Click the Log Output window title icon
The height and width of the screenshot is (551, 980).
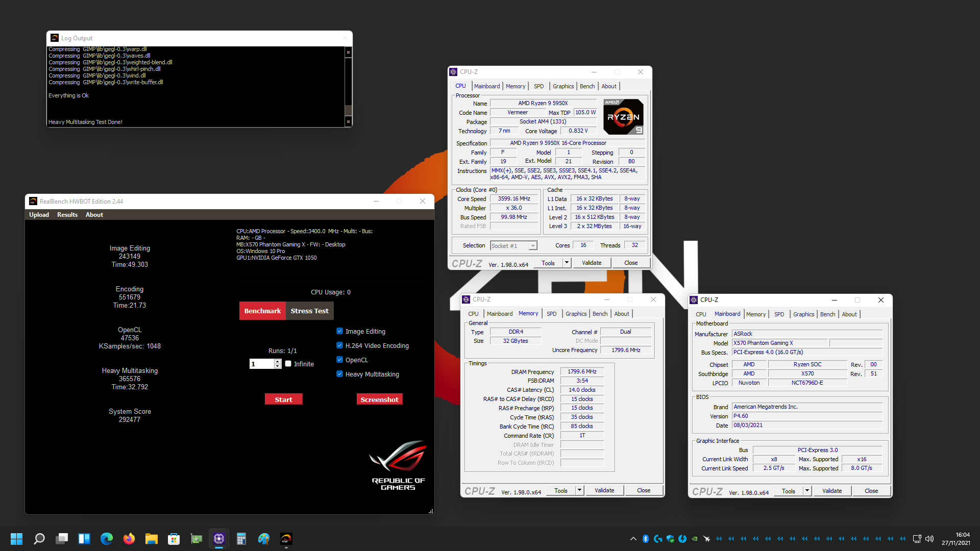point(55,38)
